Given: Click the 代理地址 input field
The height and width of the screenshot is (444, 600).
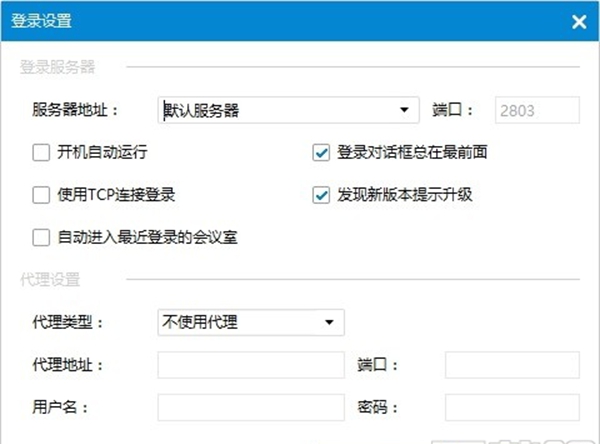Looking at the screenshot, I should pyautogui.click(x=251, y=365).
